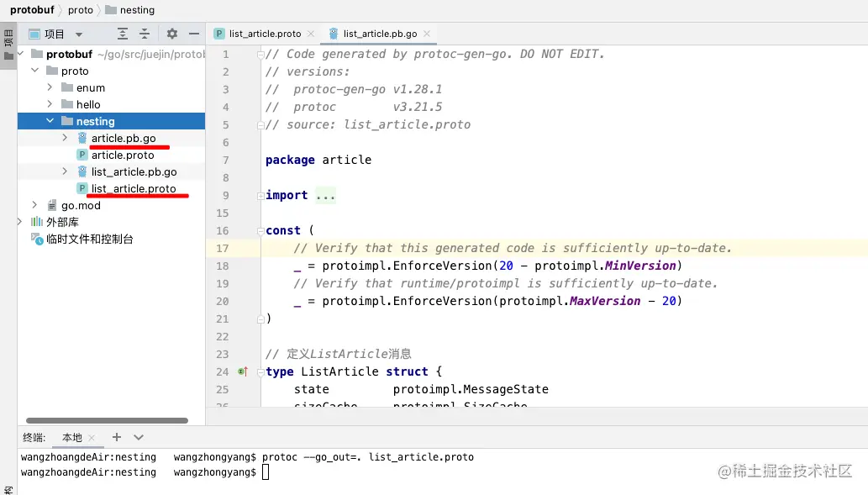Select list_article.pb.go in project tree

(134, 171)
